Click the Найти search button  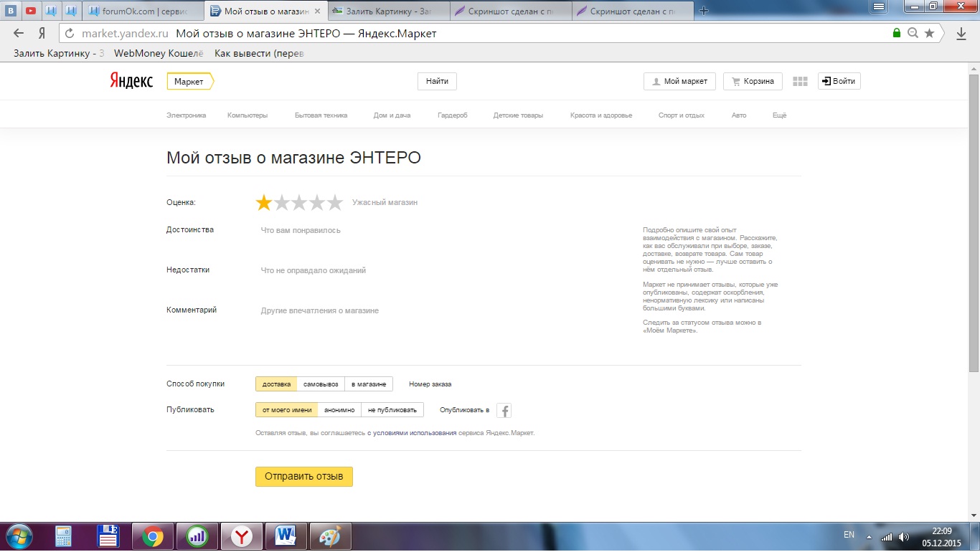point(437,81)
